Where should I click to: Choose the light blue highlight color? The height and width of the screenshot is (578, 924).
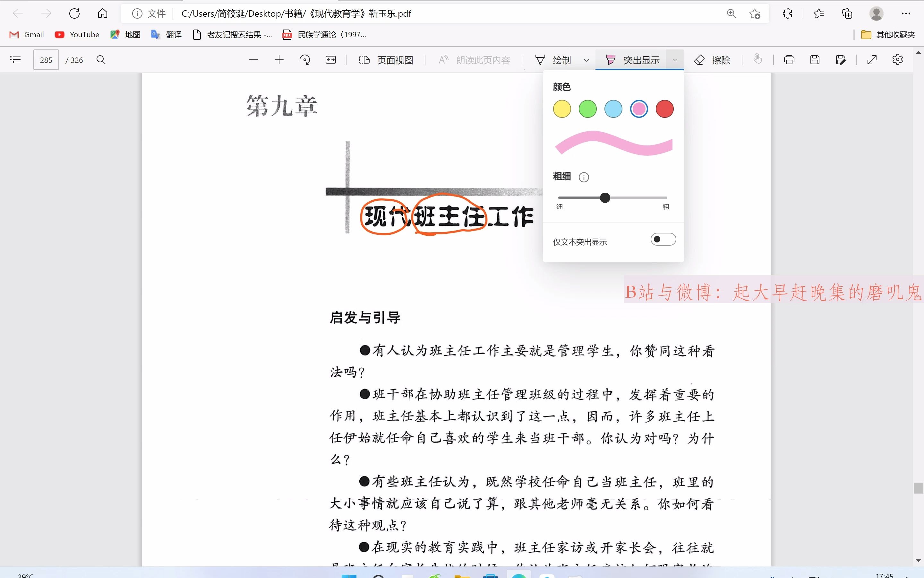tap(613, 109)
